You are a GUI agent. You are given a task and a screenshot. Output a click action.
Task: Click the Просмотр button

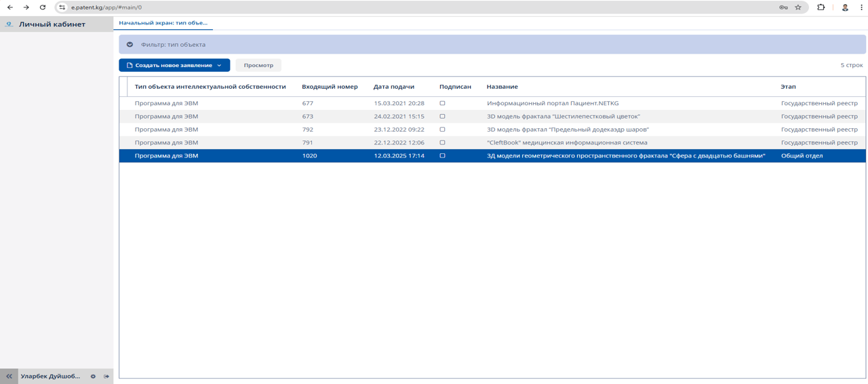pyautogui.click(x=258, y=66)
